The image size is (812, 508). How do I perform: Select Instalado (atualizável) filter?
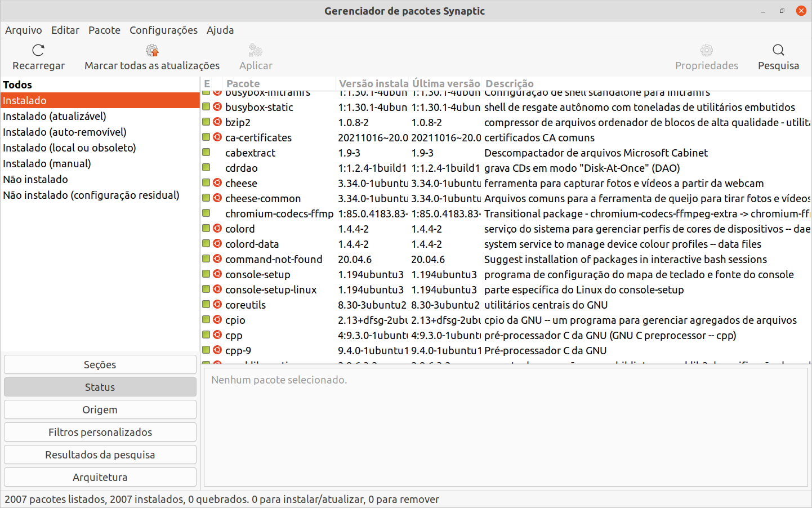click(x=100, y=116)
